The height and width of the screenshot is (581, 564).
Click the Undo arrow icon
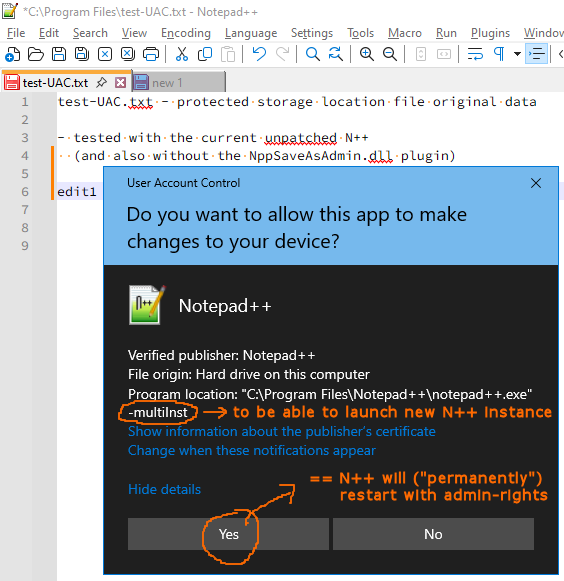pyautogui.click(x=259, y=54)
